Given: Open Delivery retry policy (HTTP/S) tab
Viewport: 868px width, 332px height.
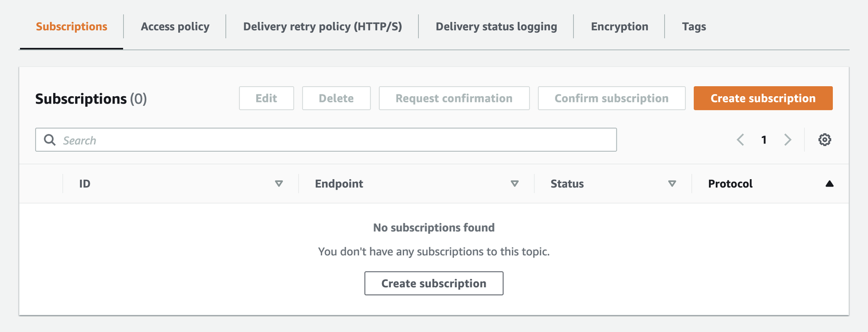Looking at the screenshot, I should click(322, 26).
